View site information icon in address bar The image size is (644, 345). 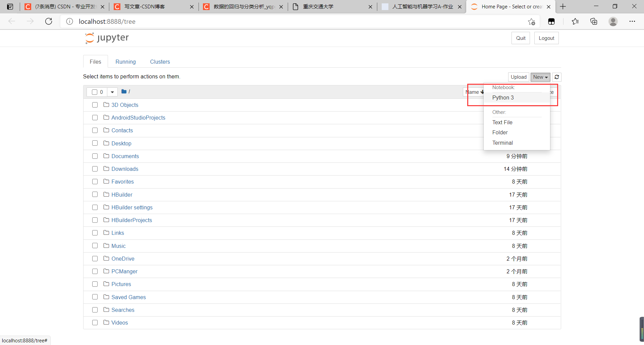(69, 21)
